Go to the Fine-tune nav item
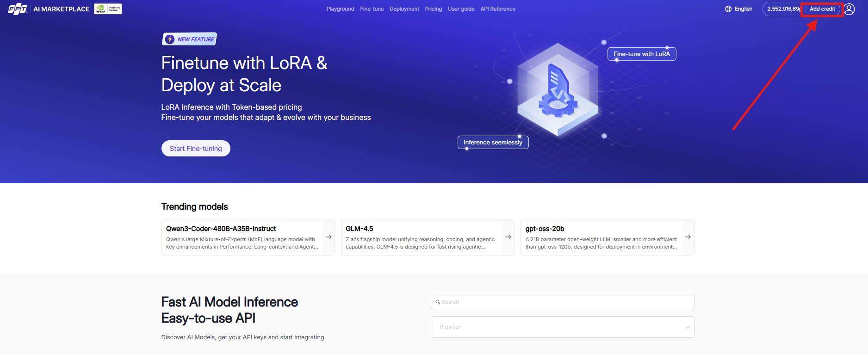Image resolution: width=868 pixels, height=355 pixels. (372, 9)
